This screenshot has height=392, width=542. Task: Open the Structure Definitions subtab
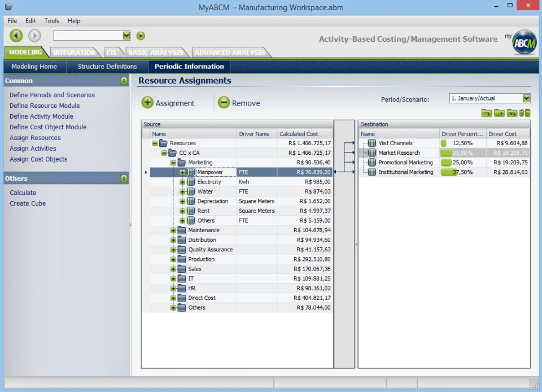coord(107,67)
